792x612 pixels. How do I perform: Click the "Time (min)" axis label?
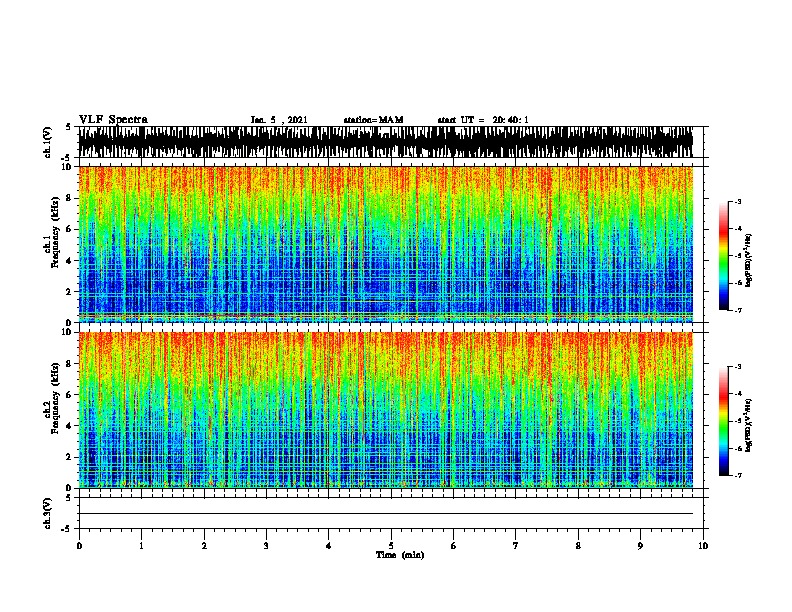pos(400,555)
